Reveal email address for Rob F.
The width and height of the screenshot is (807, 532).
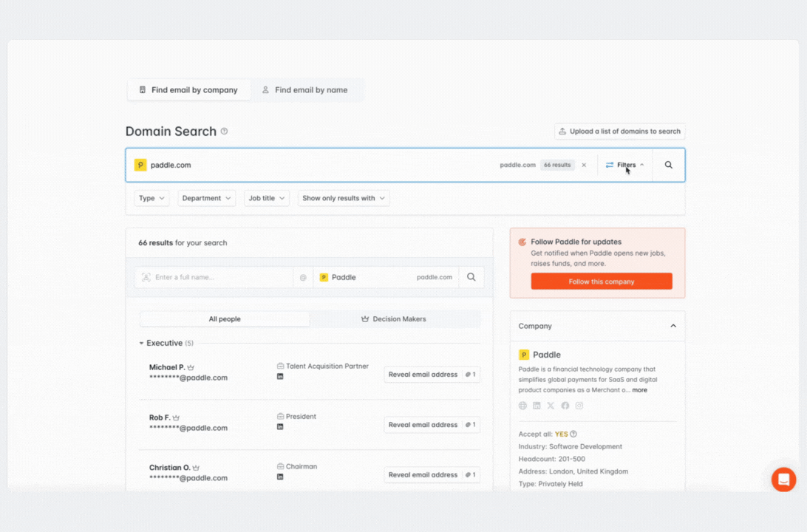[x=432, y=425]
